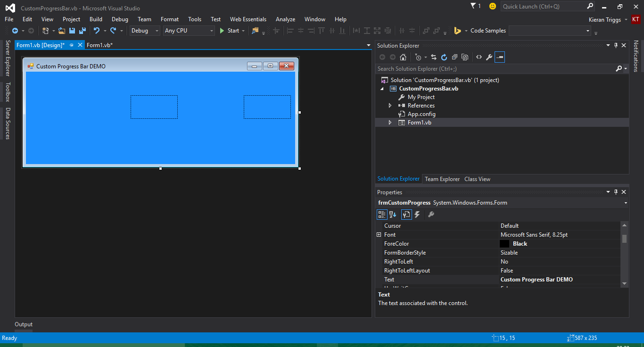Open the document tab list dropdown arrow
The height and width of the screenshot is (347, 644).
point(369,45)
